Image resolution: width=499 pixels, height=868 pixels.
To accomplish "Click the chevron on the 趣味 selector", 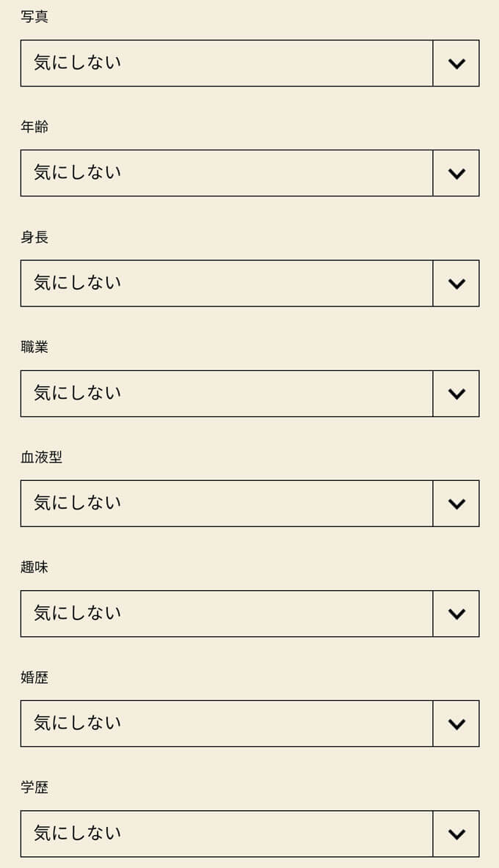I will 456,614.
